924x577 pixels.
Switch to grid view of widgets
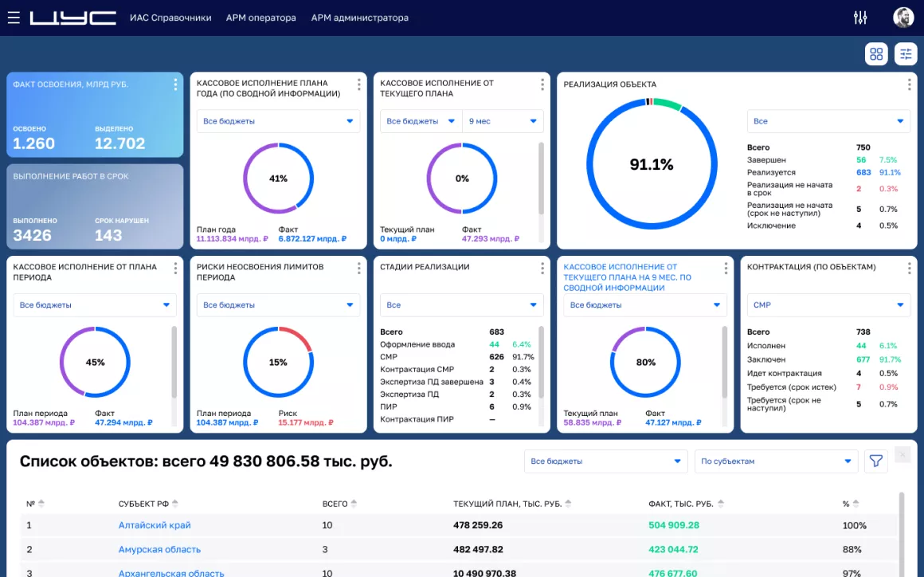tap(876, 54)
